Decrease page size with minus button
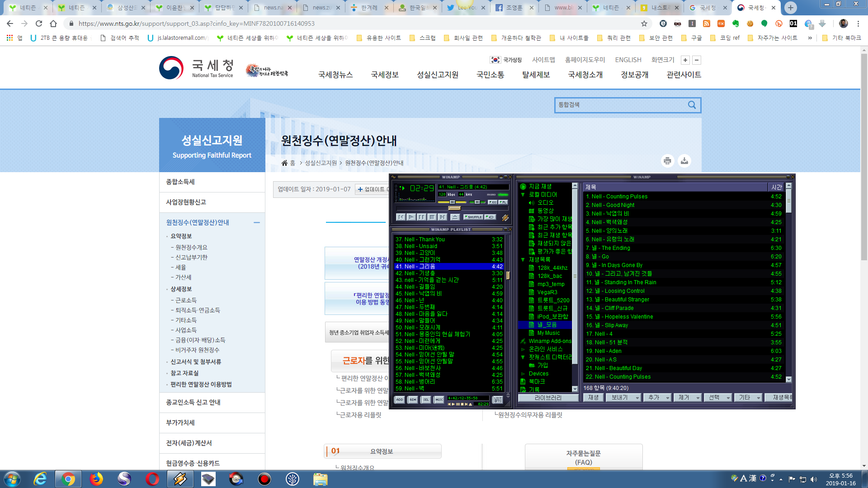868x488 pixels. pyautogui.click(x=697, y=60)
